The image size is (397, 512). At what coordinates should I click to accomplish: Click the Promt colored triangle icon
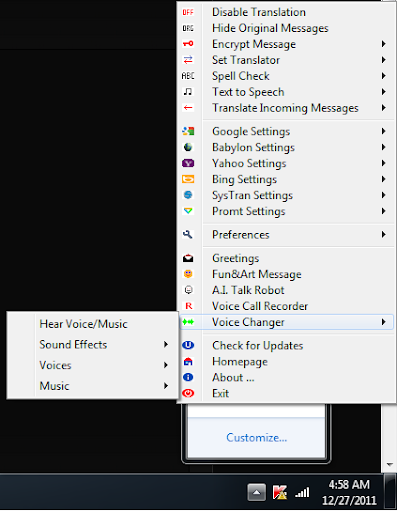(188, 211)
